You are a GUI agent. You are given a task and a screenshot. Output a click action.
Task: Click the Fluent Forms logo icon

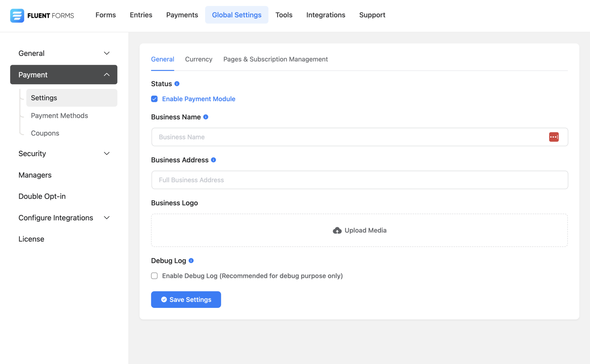coord(17,15)
